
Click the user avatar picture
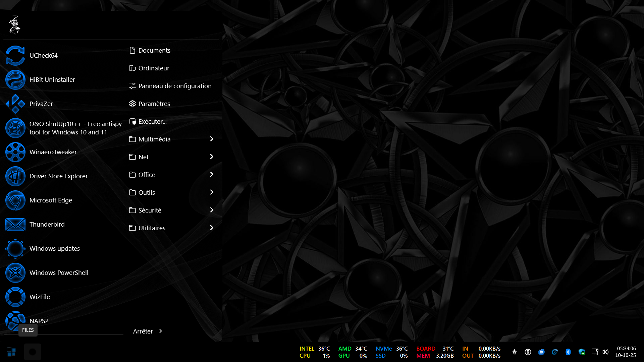click(14, 25)
